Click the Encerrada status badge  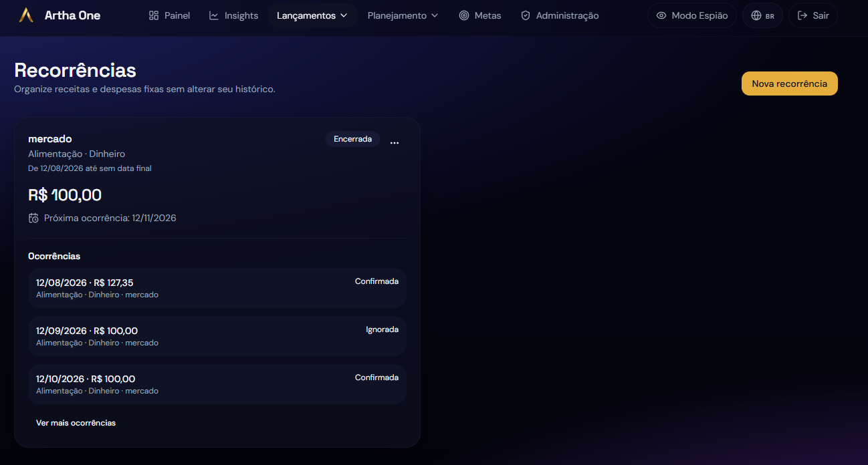[352, 139]
